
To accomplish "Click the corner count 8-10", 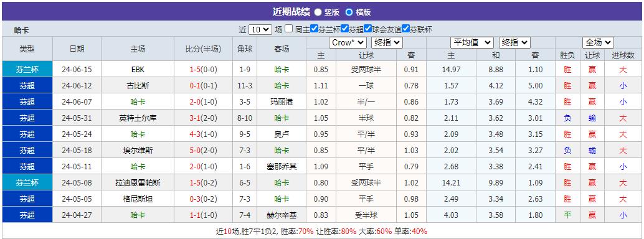I will (245, 118).
